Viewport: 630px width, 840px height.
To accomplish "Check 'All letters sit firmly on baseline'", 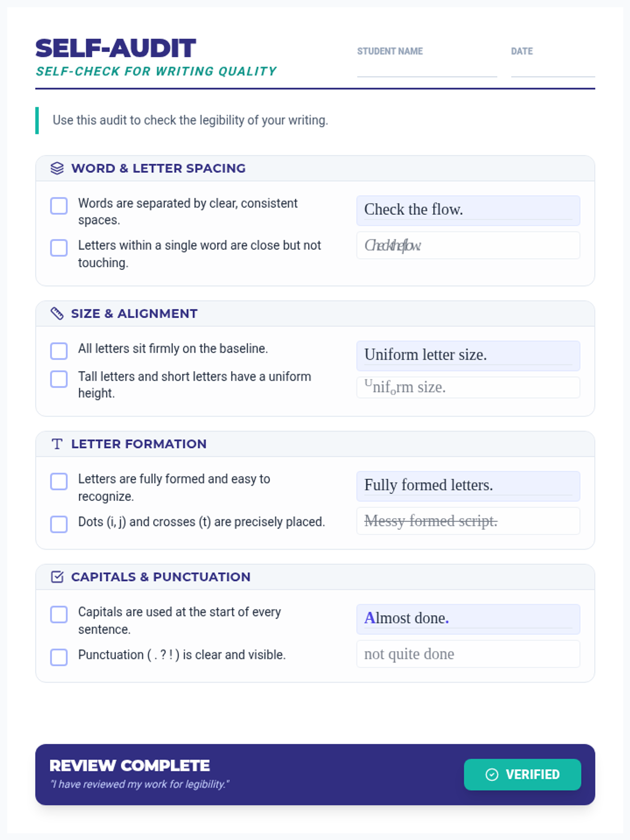I will click(59, 351).
